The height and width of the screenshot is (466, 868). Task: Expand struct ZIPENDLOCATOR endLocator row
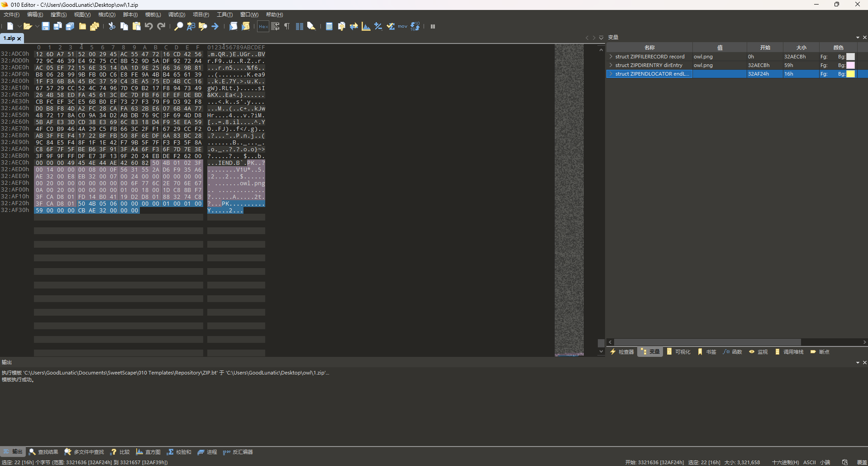point(611,74)
